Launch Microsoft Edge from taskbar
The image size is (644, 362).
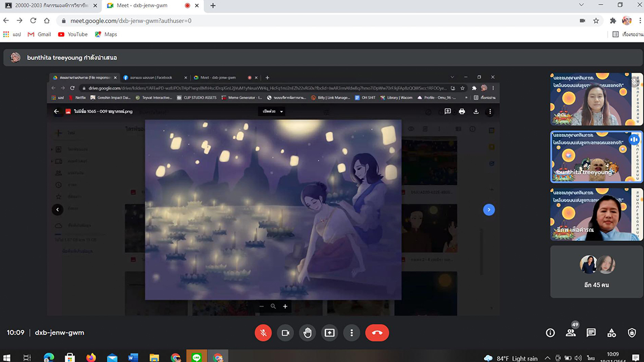[49, 358]
